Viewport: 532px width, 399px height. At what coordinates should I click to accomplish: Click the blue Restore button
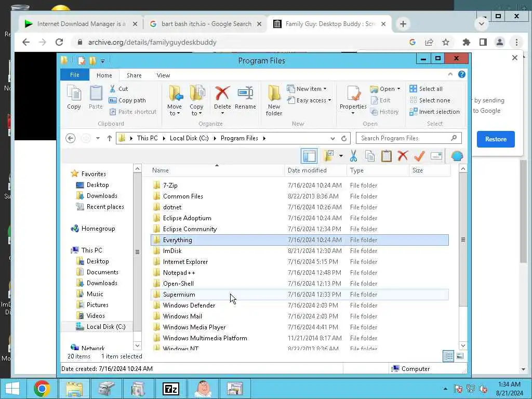coord(495,139)
